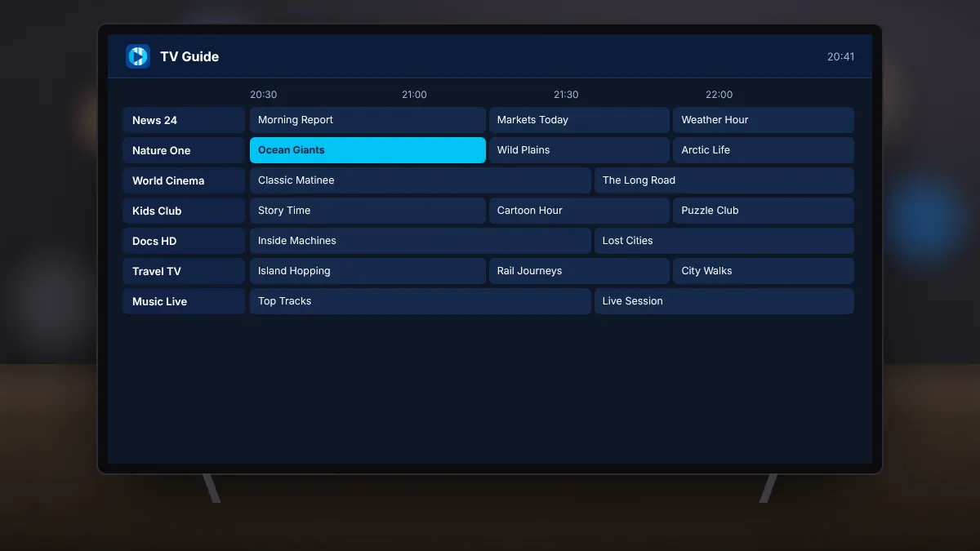
Task: Open the Arctic Life program
Action: pyautogui.click(x=764, y=150)
